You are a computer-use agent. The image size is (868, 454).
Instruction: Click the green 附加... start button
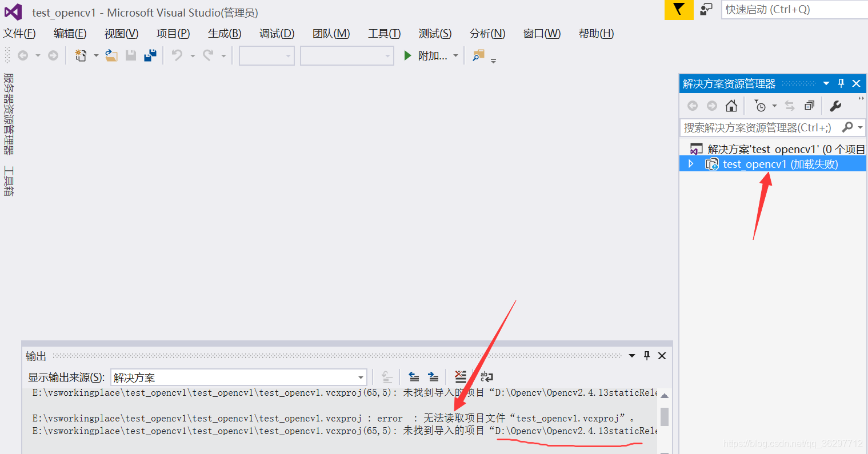425,56
